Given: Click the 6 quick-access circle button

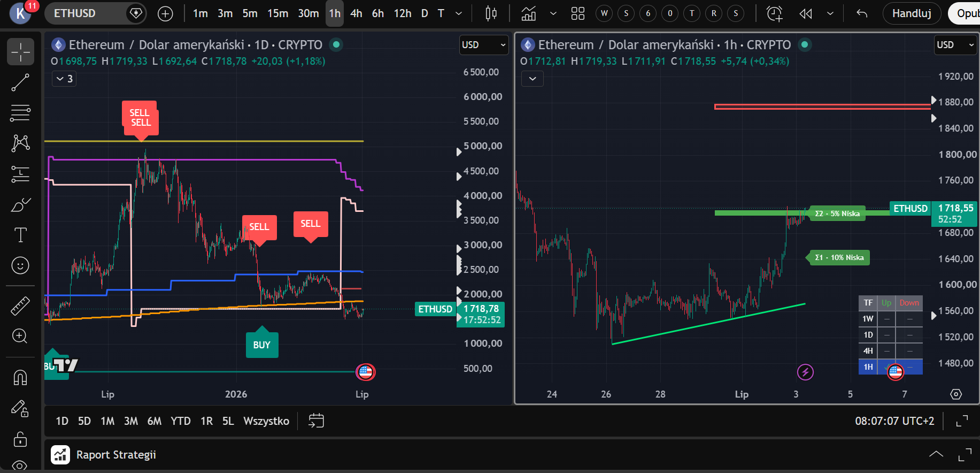Looking at the screenshot, I should point(648,13).
